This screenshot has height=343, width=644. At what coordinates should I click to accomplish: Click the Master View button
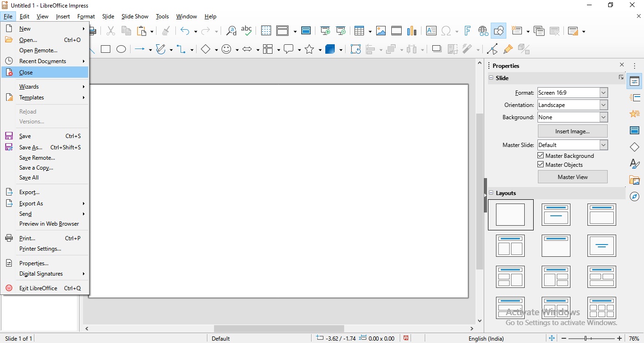(x=572, y=177)
